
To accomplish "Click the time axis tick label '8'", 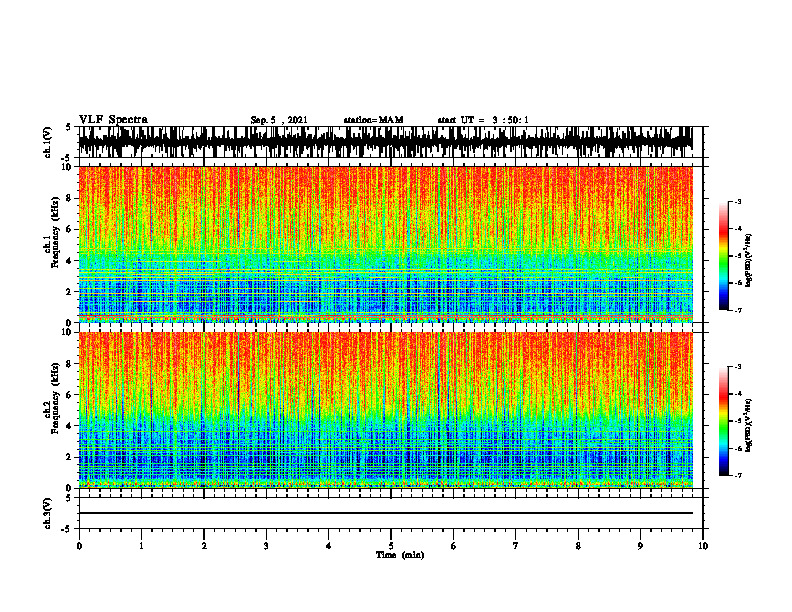I will click(578, 546).
